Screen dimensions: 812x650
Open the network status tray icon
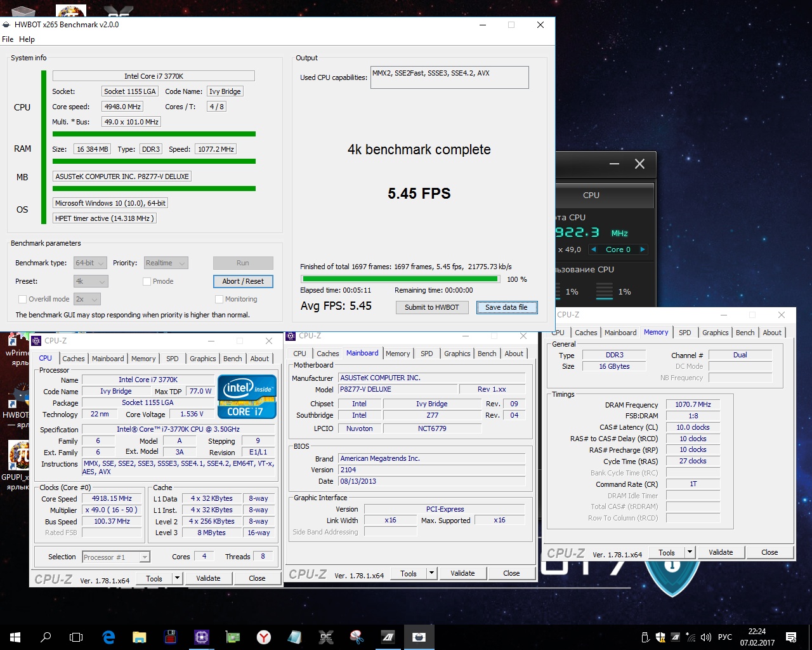click(691, 637)
